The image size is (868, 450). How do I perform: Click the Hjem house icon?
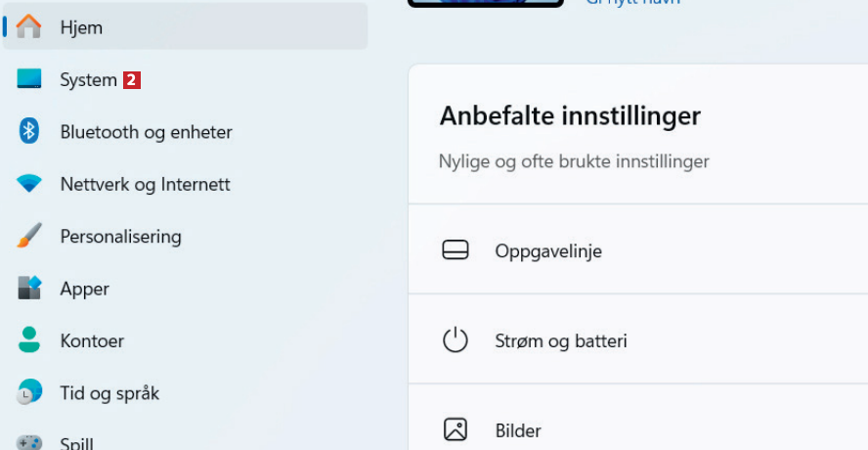pos(29,26)
